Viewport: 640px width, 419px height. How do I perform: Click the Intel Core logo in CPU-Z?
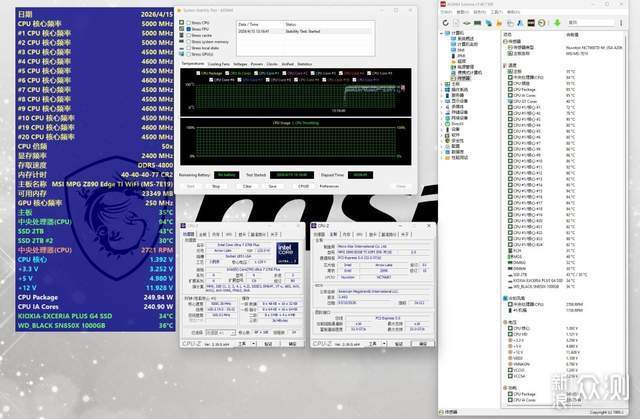[x=287, y=253]
